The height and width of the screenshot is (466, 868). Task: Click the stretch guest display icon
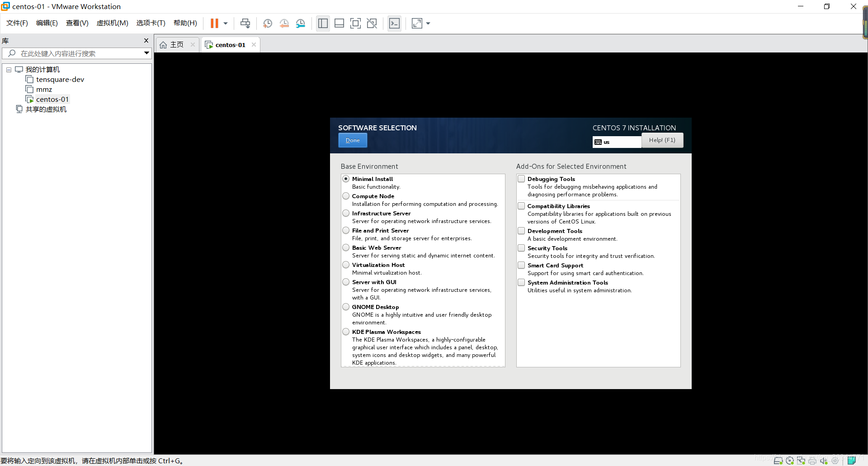pyautogui.click(x=417, y=23)
